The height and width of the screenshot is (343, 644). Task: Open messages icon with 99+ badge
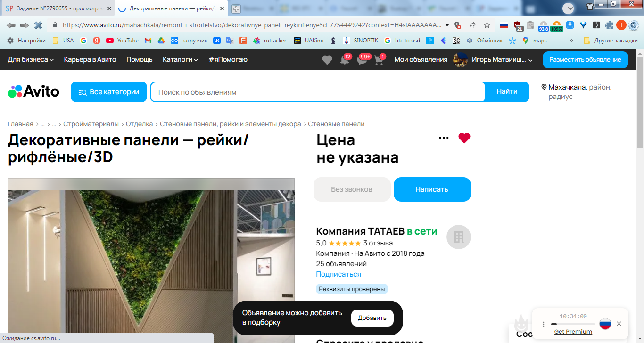[x=362, y=60]
